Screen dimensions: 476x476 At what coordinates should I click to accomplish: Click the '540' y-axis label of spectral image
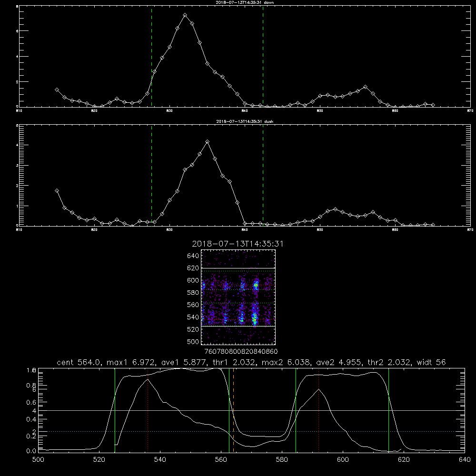193,317
